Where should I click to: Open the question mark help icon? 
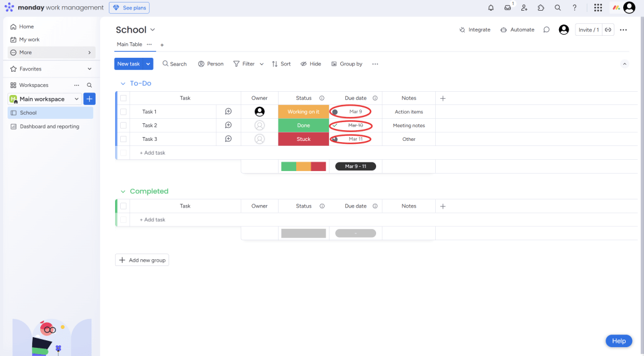574,8
